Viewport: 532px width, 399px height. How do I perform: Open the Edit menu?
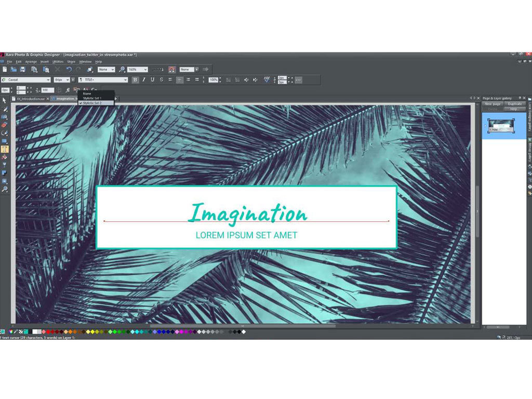point(19,62)
